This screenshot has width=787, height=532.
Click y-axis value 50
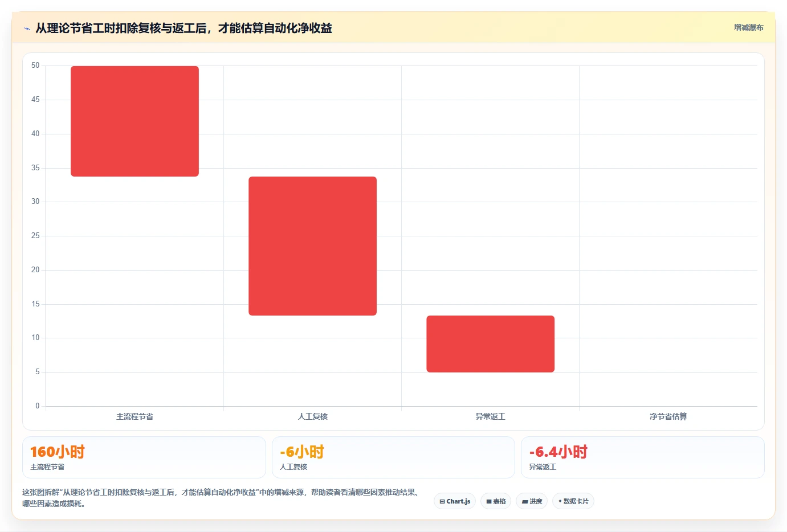pyautogui.click(x=35, y=66)
